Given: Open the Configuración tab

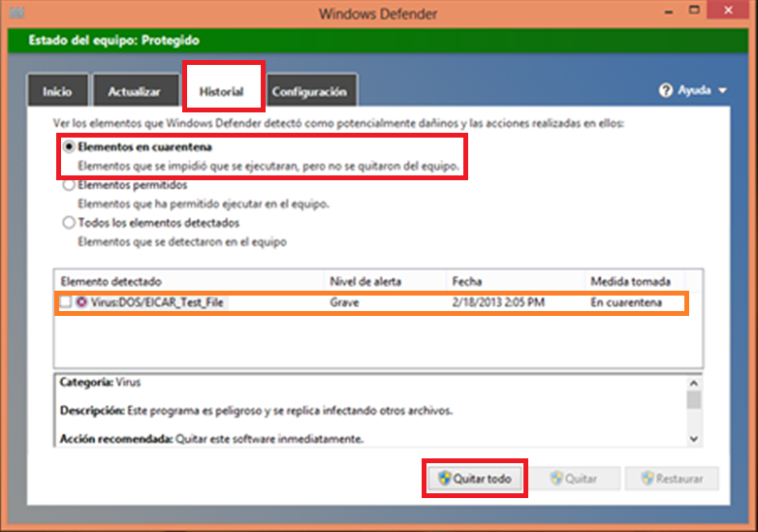Looking at the screenshot, I should pos(310,90).
